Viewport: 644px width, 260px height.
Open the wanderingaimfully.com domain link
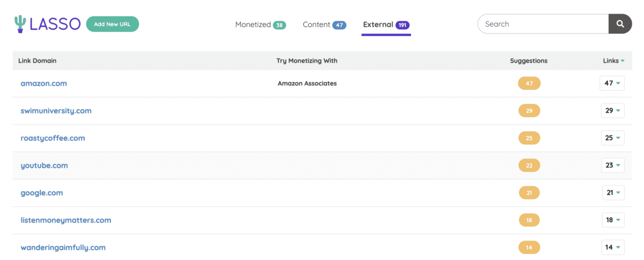(63, 248)
